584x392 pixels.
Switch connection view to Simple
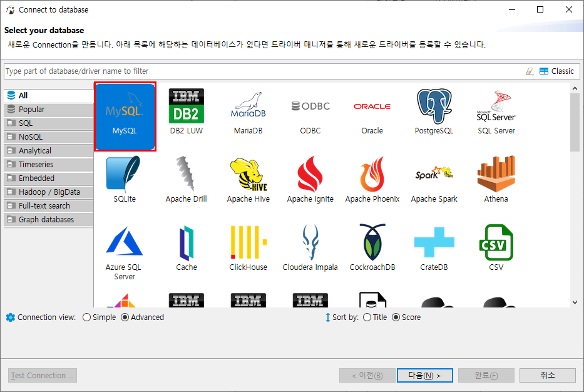[99, 317]
